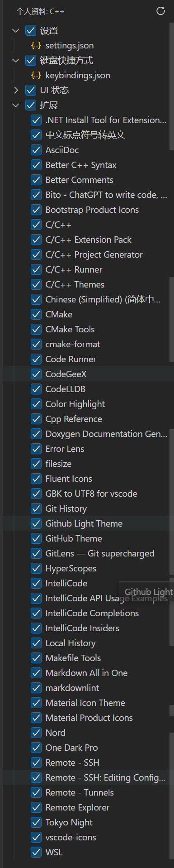Disable the GitLens — Git supercharged checkbox
174x868 pixels.
(x=36, y=553)
